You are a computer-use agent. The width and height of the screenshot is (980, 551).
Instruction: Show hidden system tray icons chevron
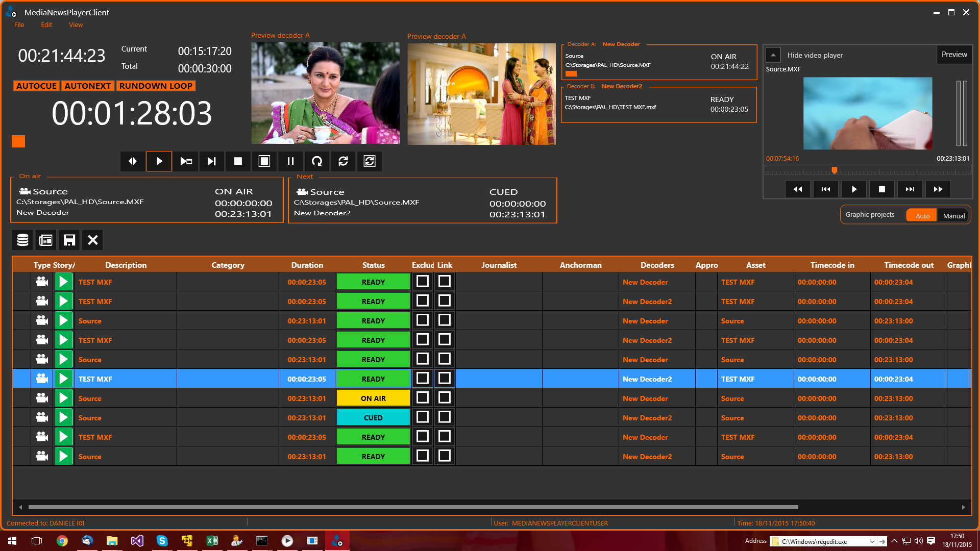tap(894, 541)
